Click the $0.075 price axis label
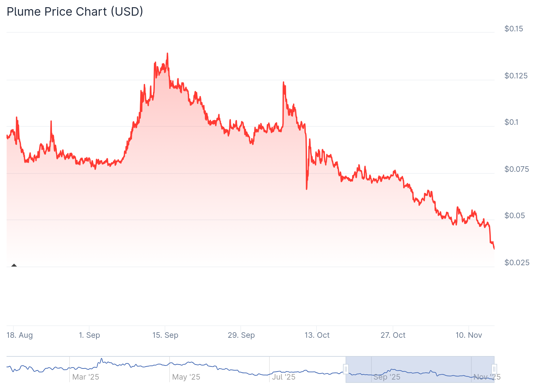Image resolution: width=537 pixels, height=392 pixels. click(517, 169)
